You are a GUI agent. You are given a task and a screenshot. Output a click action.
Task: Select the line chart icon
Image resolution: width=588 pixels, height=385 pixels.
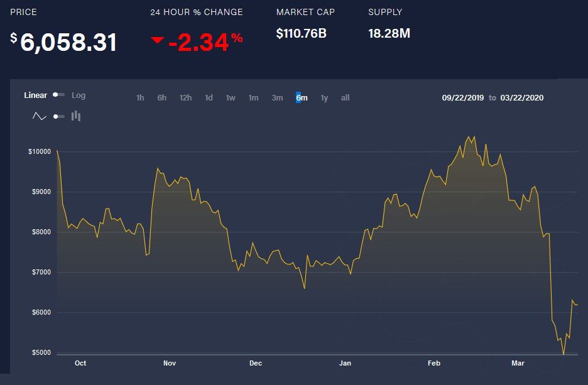[40, 116]
